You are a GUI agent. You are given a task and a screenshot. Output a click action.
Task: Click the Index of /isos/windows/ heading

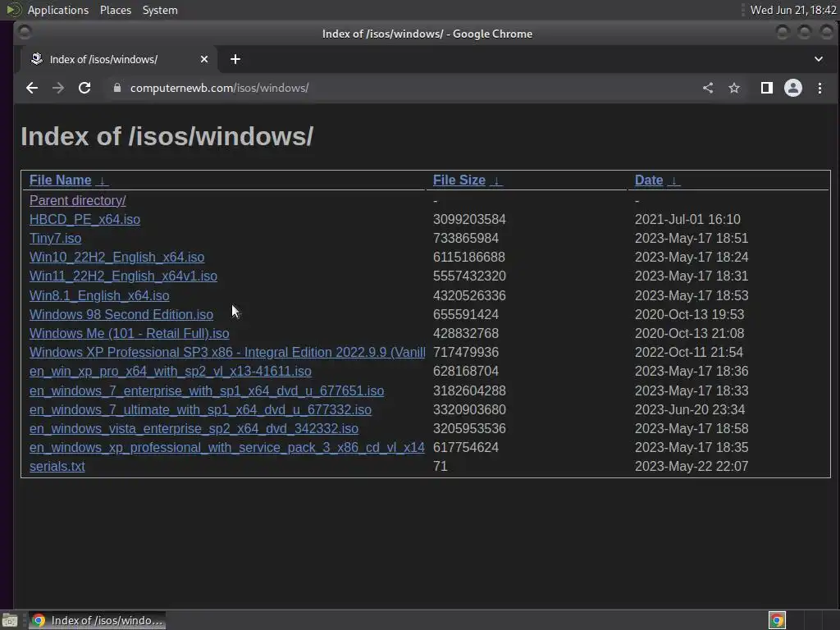click(x=167, y=136)
